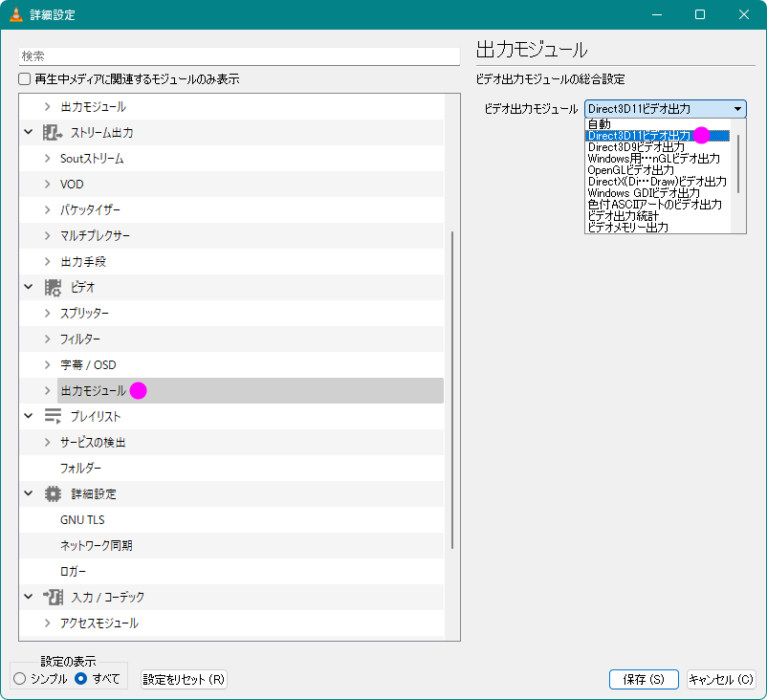Select the Soutストリーム tree label

(92, 159)
